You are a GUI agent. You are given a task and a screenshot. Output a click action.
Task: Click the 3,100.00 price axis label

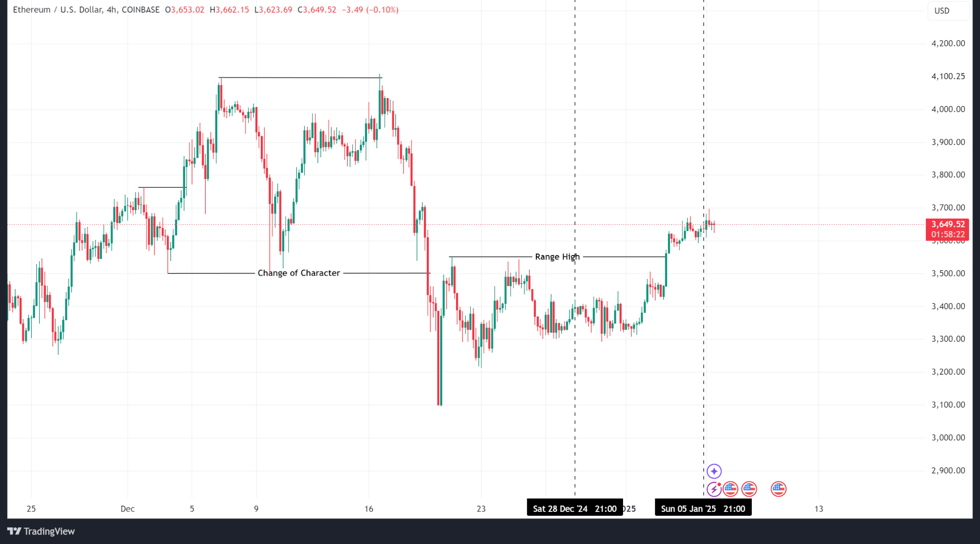(x=948, y=405)
